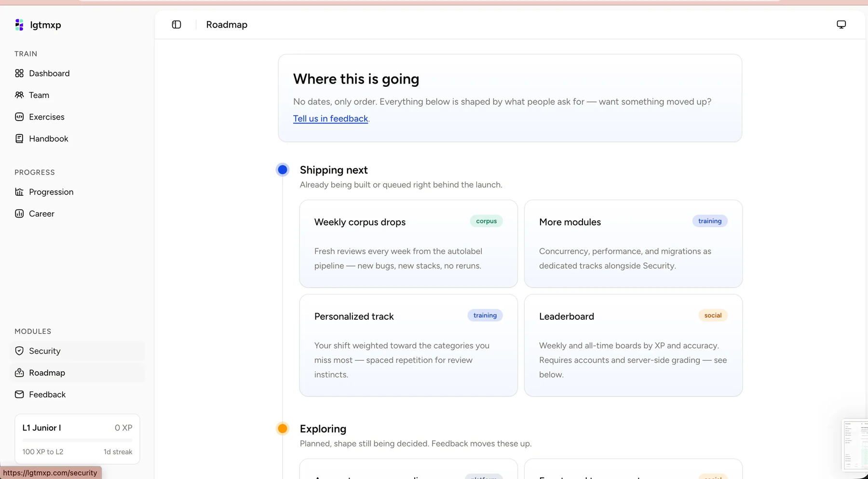Select the Weekly corpus drops card

(408, 244)
